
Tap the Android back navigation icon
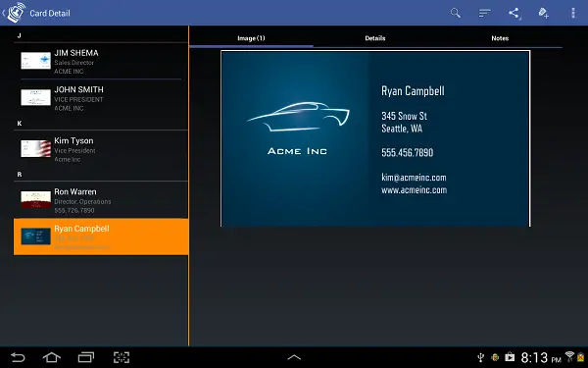coord(18,357)
